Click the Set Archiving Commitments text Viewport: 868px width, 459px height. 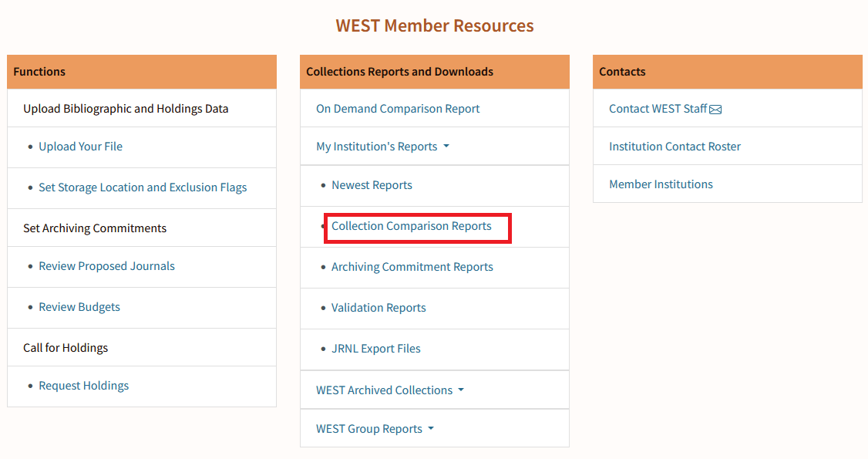click(95, 228)
